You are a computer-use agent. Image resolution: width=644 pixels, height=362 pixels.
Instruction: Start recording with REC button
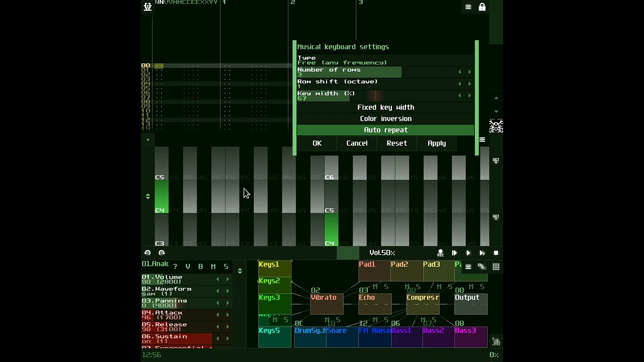pyautogui.click(x=440, y=253)
